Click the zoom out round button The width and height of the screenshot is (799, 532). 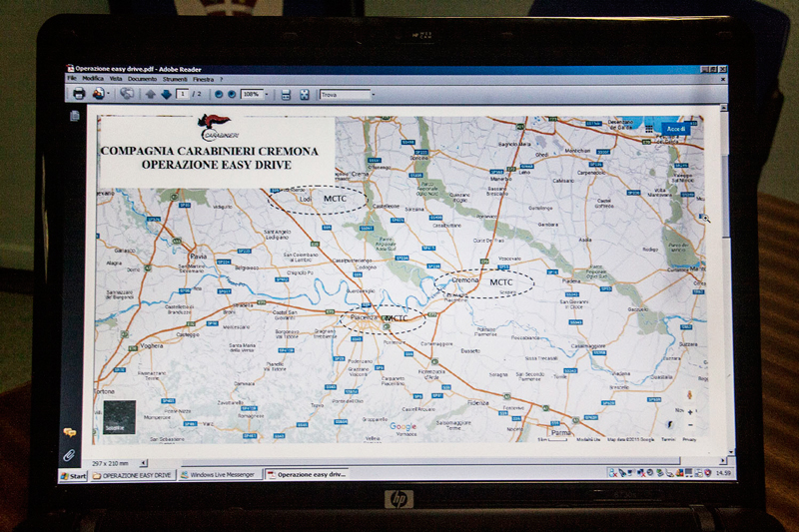219,94
